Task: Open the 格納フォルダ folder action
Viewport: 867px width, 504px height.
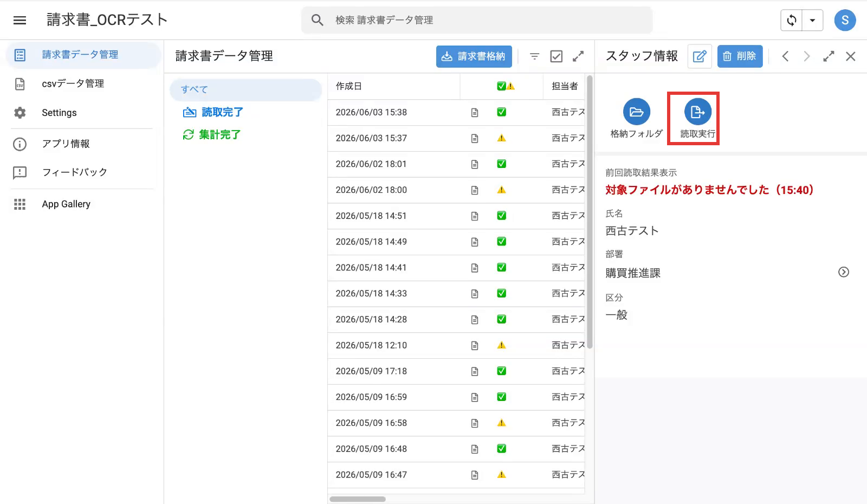Action: 637,119
